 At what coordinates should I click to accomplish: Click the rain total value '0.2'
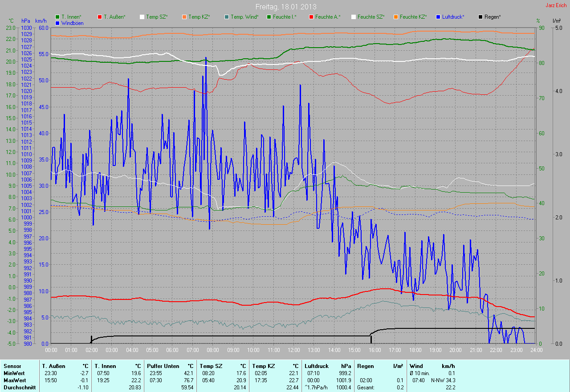tap(399, 387)
